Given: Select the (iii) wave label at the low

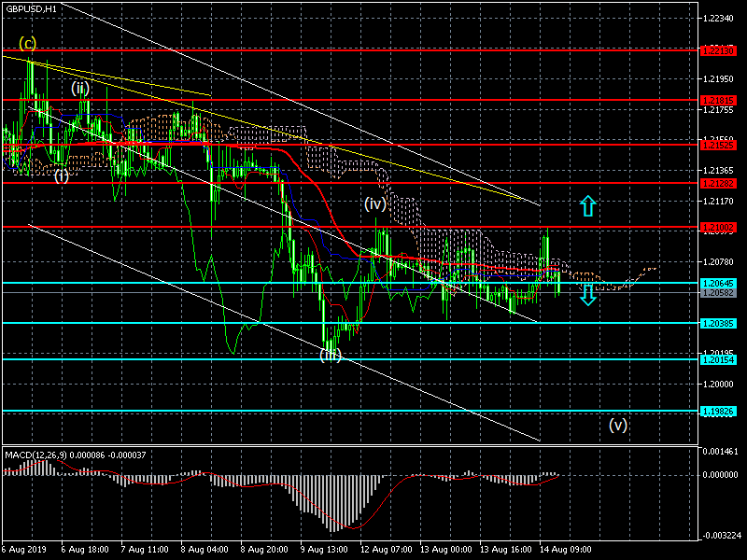Looking at the screenshot, I should coord(331,355).
